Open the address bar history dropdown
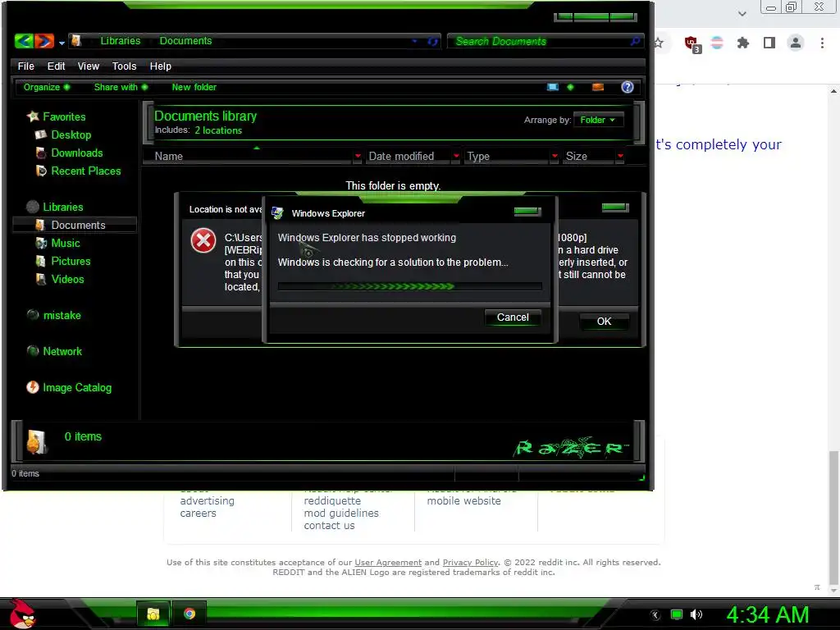Image resolution: width=840 pixels, height=630 pixels. 414,41
